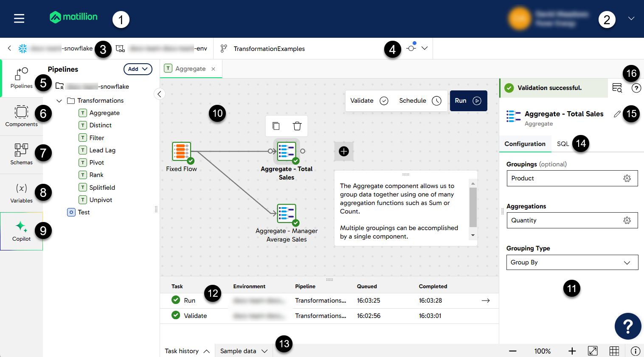
Task: Edit the component name with pencil icon
Action: pos(617,114)
